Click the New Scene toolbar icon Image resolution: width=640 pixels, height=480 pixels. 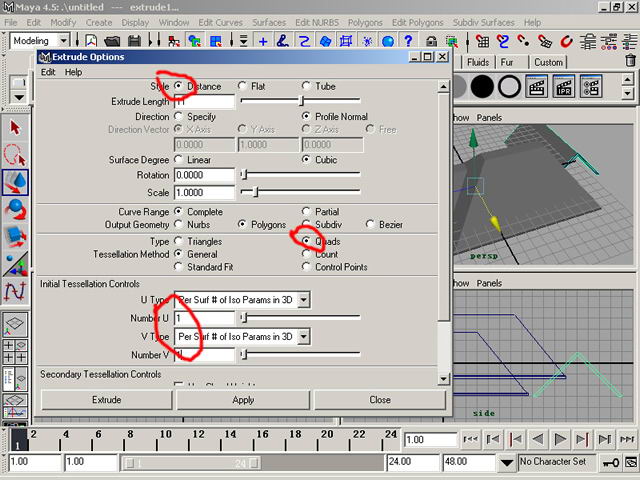(91, 41)
